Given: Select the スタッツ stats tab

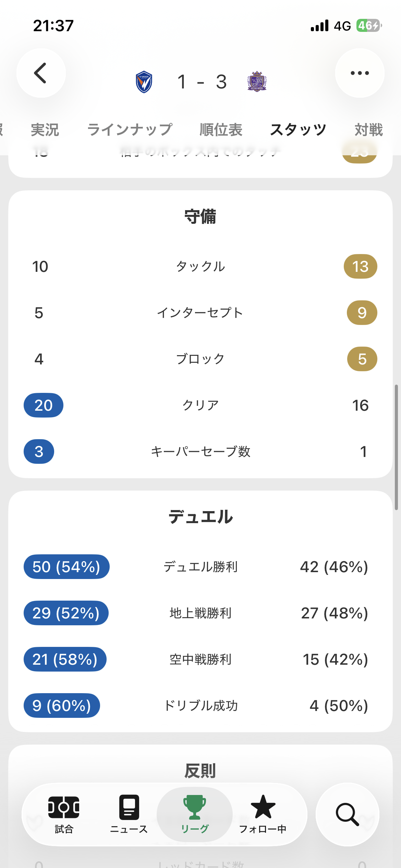Looking at the screenshot, I should tap(298, 130).
